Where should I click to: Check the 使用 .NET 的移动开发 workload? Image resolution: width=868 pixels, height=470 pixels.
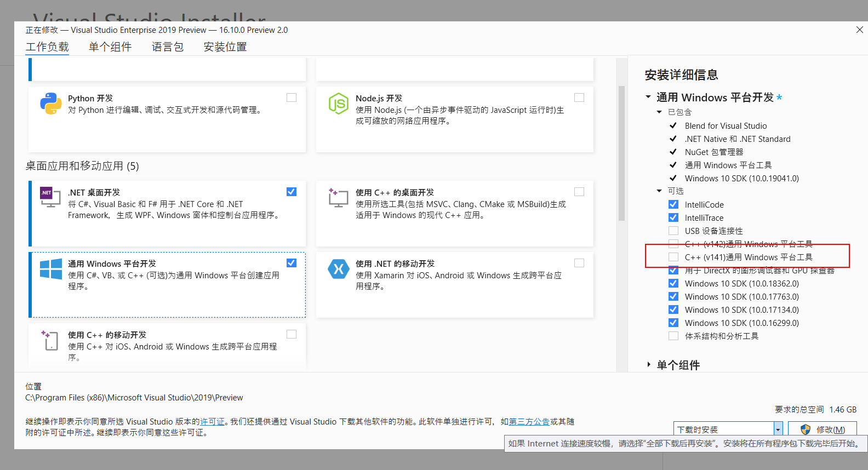point(579,263)
